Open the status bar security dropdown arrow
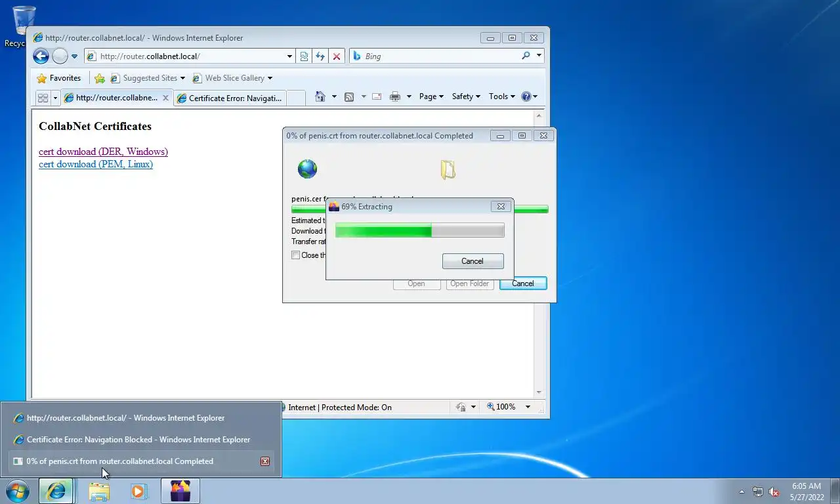 473,407
